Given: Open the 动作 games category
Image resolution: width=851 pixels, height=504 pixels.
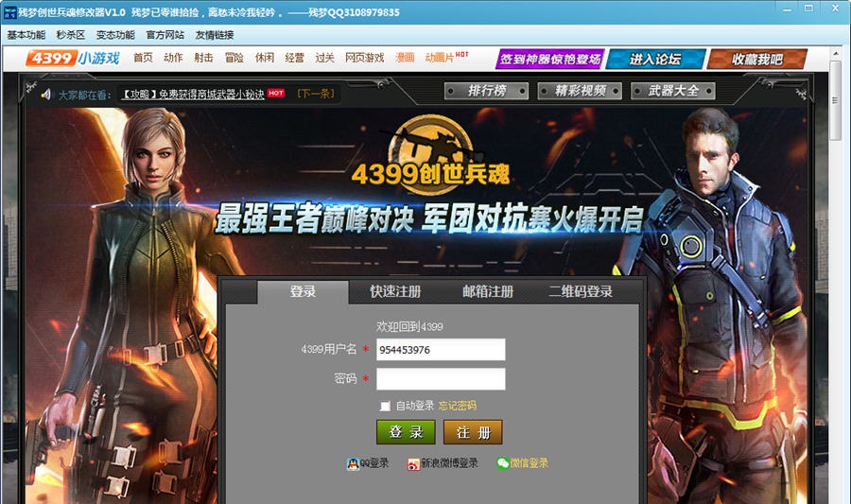Looking at the screenshot, I should [x=173, y=58].
